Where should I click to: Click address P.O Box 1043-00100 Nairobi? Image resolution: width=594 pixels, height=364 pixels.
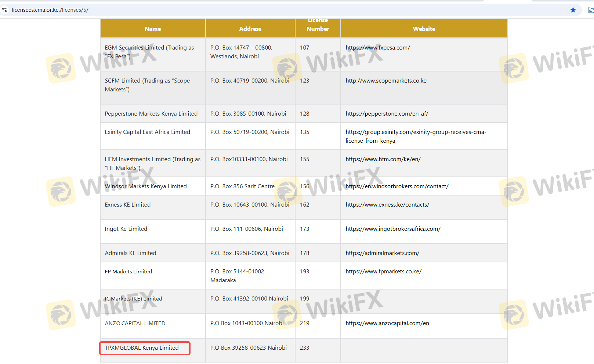pos(247,323)
